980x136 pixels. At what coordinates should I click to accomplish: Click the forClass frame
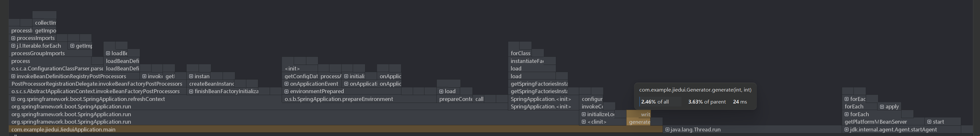point(520,53)
